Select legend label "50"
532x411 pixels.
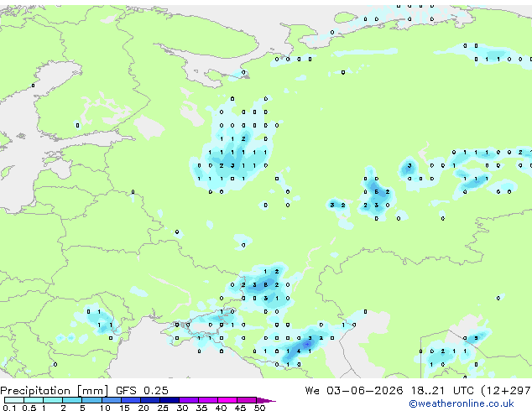coord(259,408)
